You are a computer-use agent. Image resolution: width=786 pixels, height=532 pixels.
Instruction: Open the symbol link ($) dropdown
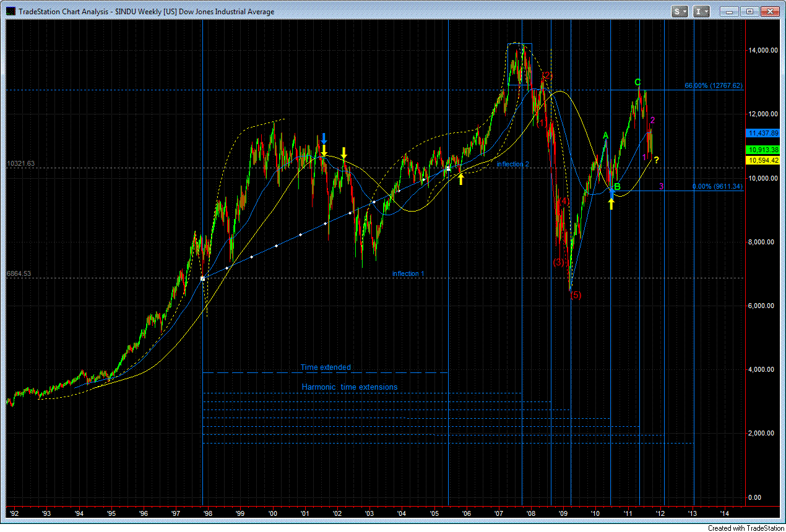[x=680, y=11]
